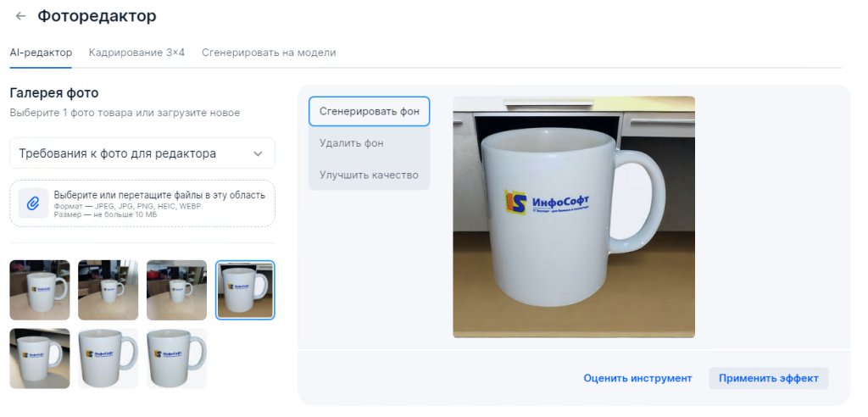Select bottom-row thumbnail with dark background mug
868x417 pixels.
tap(40, 359)
